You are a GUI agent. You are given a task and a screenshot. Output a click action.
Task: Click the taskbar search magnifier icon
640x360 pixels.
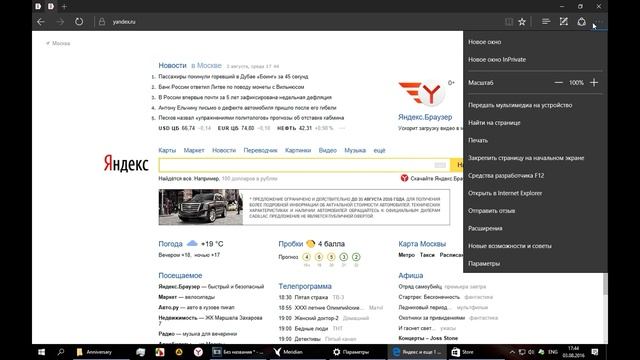click(x=61, y=352)
